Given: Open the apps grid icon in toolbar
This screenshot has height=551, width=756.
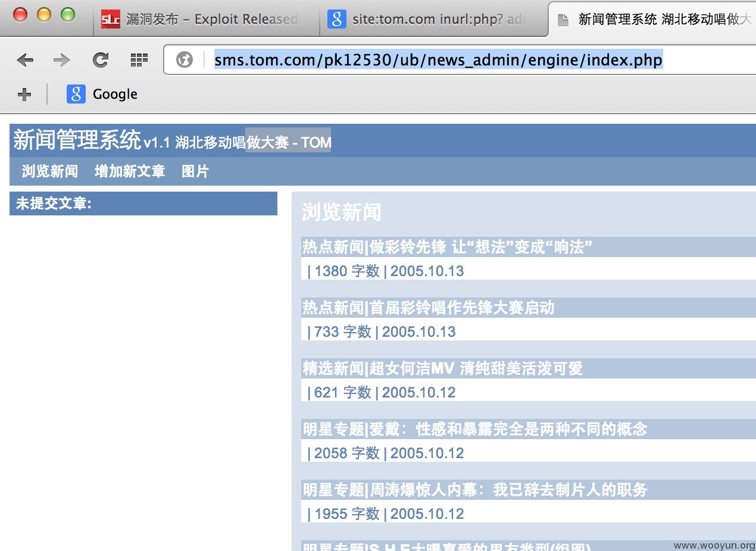Looking at the screenshot, I should [139, 60].
